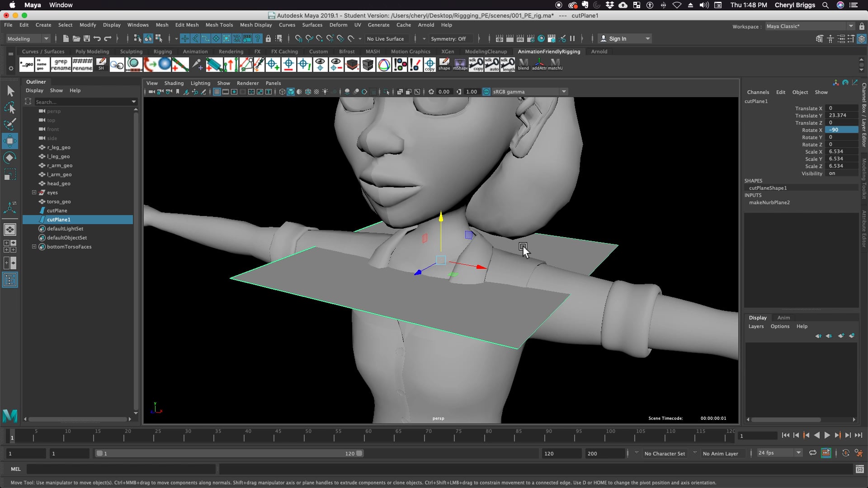This screenshot has width=868, height=488.
Task: Click the 'grep rename' shelf icon
Action: tap(61, 65)
